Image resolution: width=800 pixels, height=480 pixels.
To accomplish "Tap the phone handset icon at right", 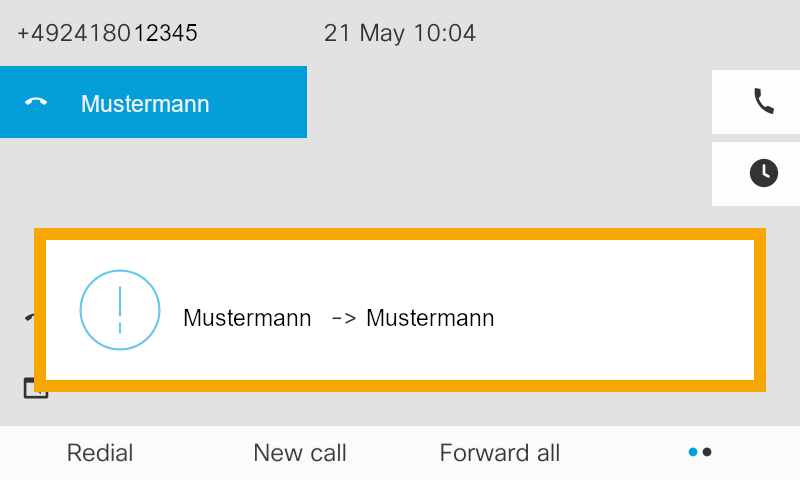I will click(x=764, y=101).
